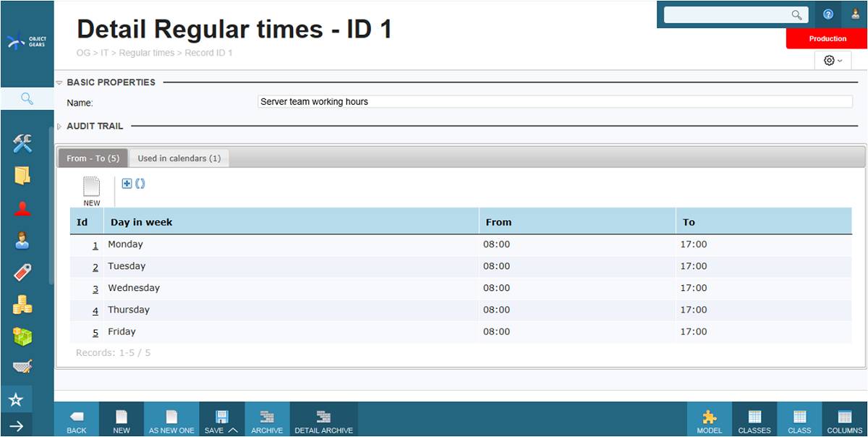This screenshot has width=868, height=437.
Task: Open record Id 1 link
Action: (95, 245)
